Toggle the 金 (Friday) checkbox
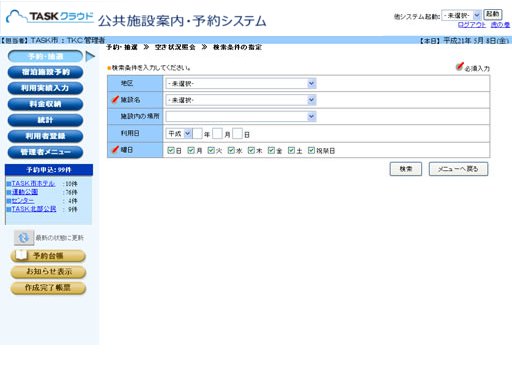The image size is (512, 384). point(271,150)
